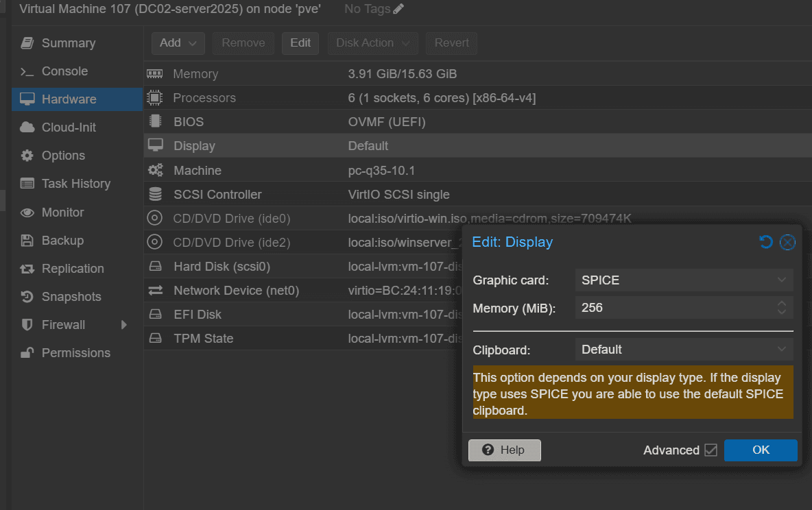This screenshot has width=812, height=510.
Task: Click the Backup floppy disk icon
Action: coord(27,240)
